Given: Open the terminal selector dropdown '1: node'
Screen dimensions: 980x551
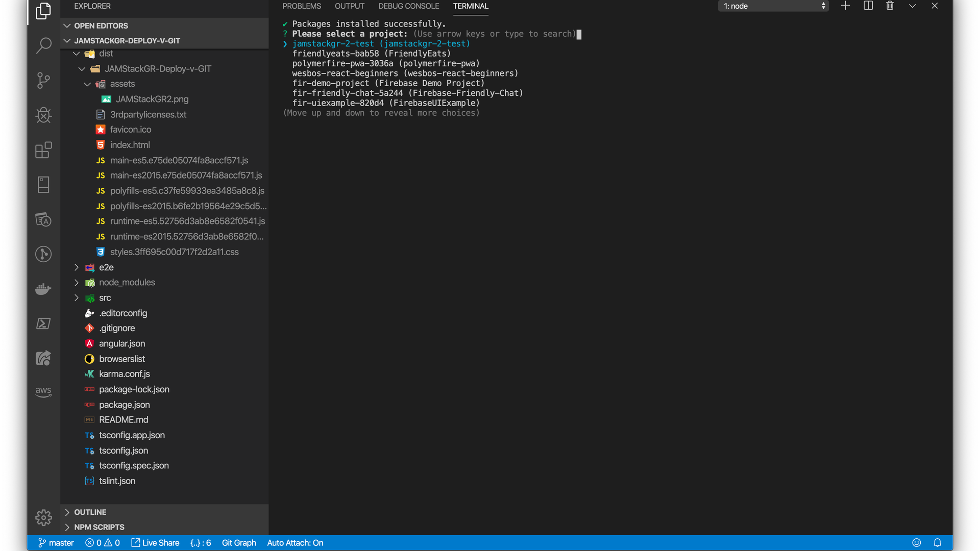Looking at the screenshot, I should [x=773, y=6].
